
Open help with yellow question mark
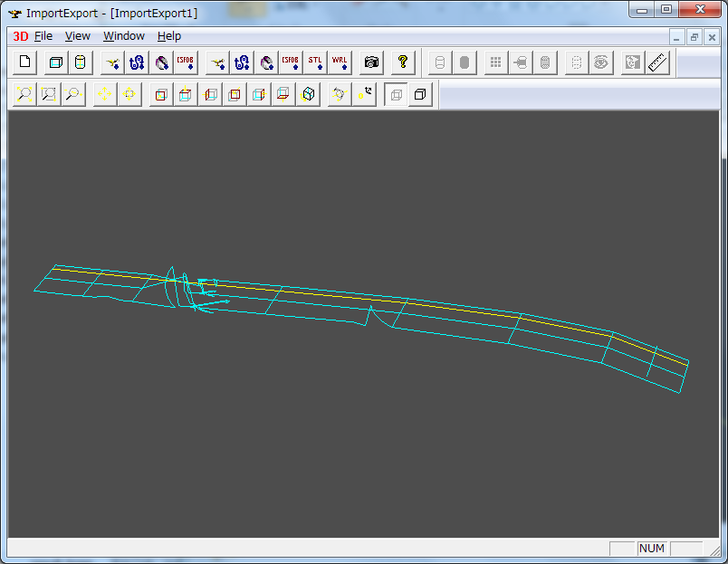[403, 62]
